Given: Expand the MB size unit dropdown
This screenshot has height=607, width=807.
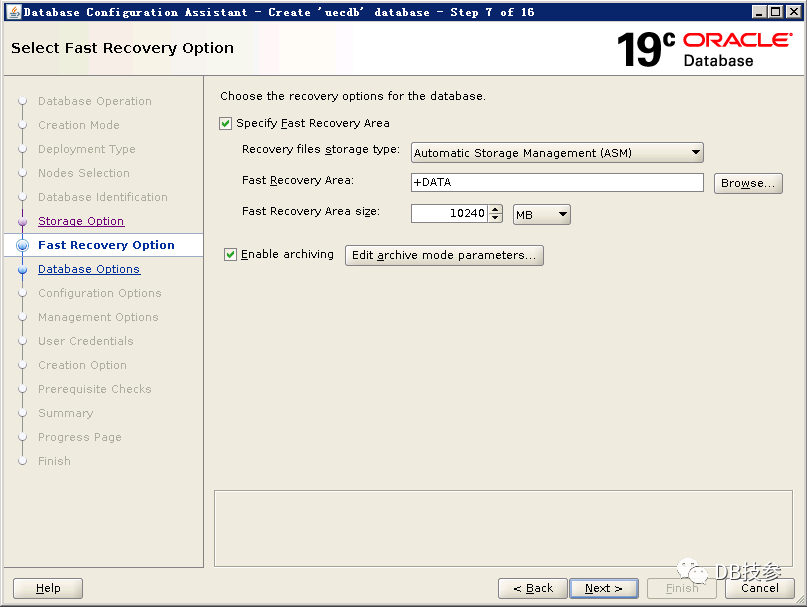Looking at the screenshot, I should (x=541, y=214).
